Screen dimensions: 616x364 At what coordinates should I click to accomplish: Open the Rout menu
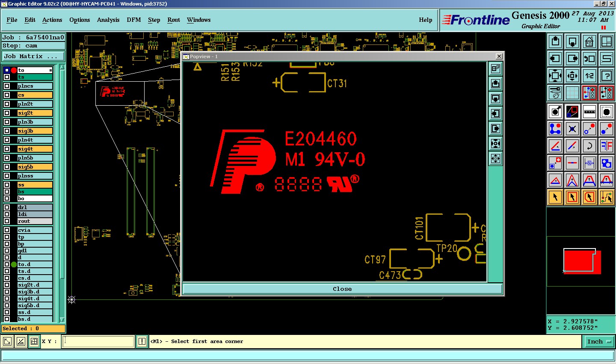(x=174, y=20)
